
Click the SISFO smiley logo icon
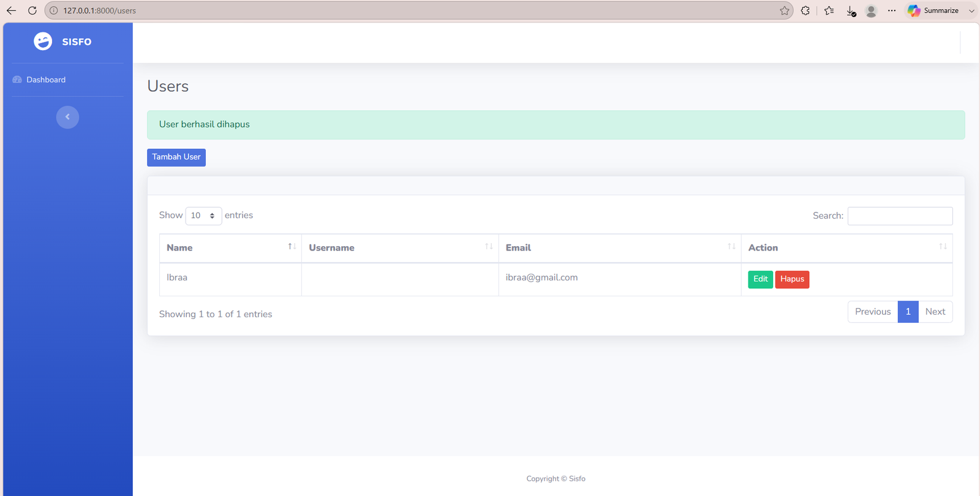click(43, 41)
